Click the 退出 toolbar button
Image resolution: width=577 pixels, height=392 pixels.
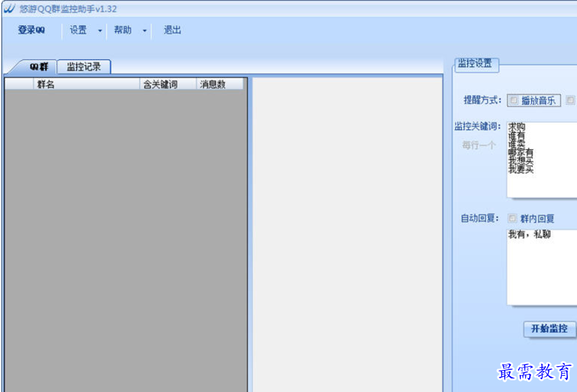173,30
